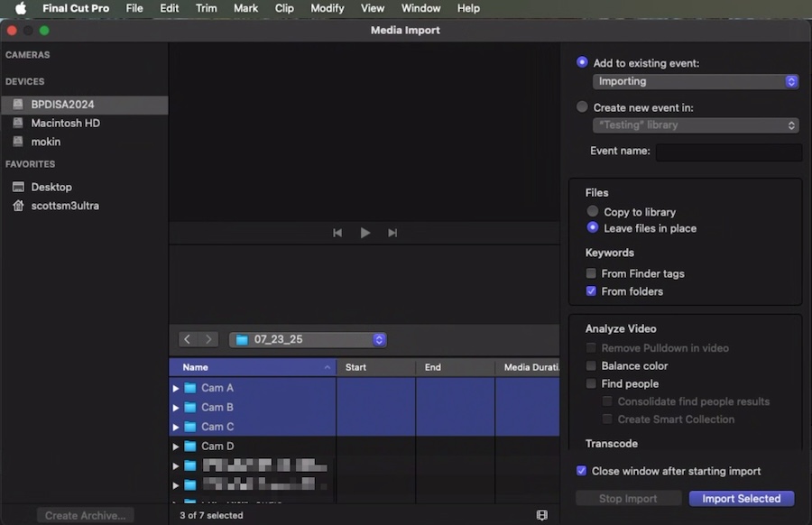Jump to previous clip in viewer
Screen dimensions: 812x525
337,233
